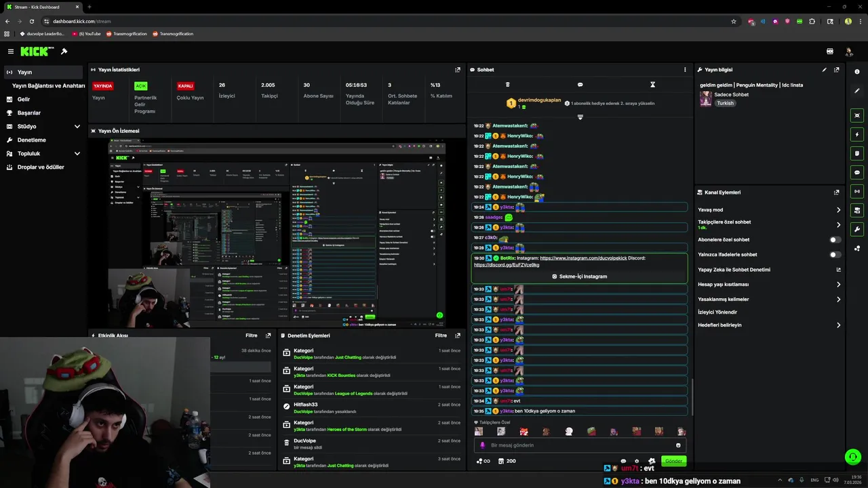Click the Turkish language tag
This screenshot has width=868, height=488.
coord(726,103)
